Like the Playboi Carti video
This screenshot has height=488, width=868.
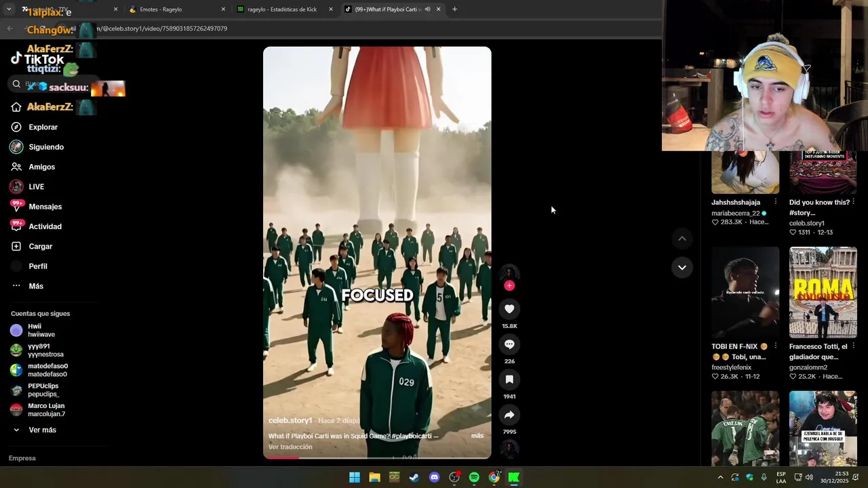(x=509, y=309)
